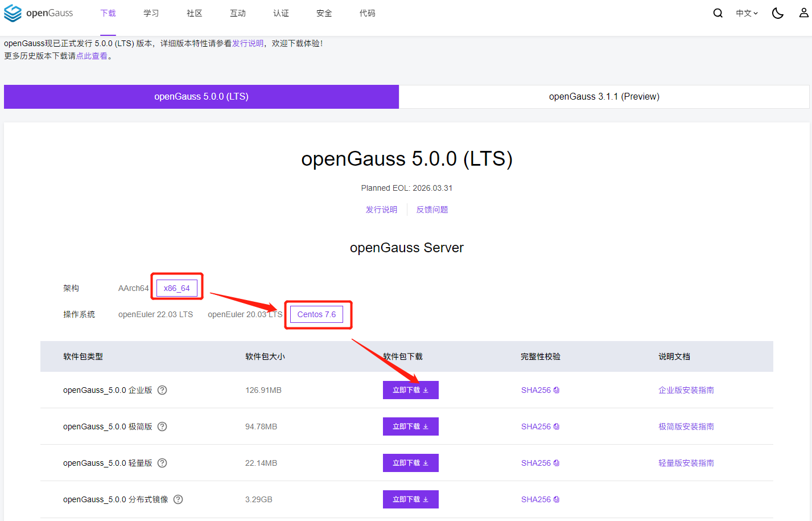Image resolution: width=812 pixels, height=521 pixels.
Task: Select openEuler 22.03 LTS system
Action: tap(155, 314)
